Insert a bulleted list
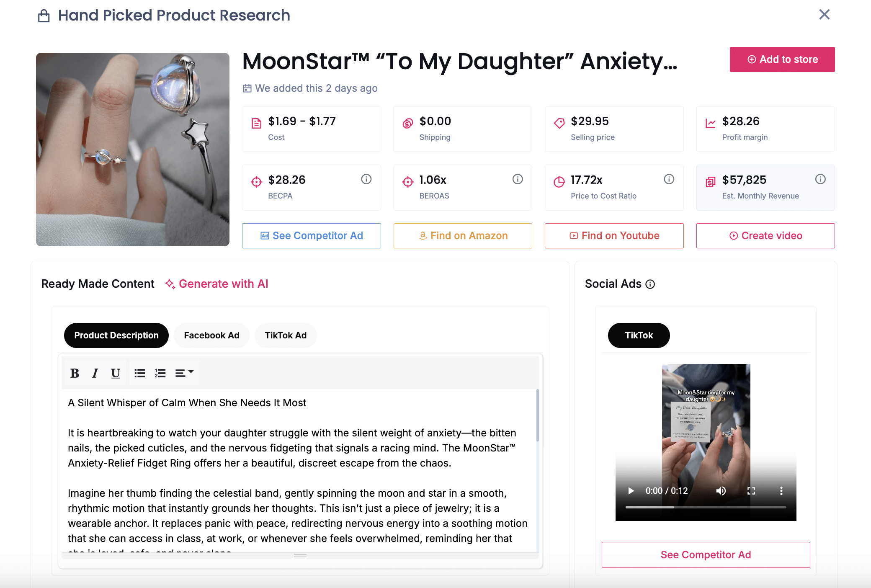Image resolution: width=871 pixels, height=588 pixels. (x=139, y=373)
